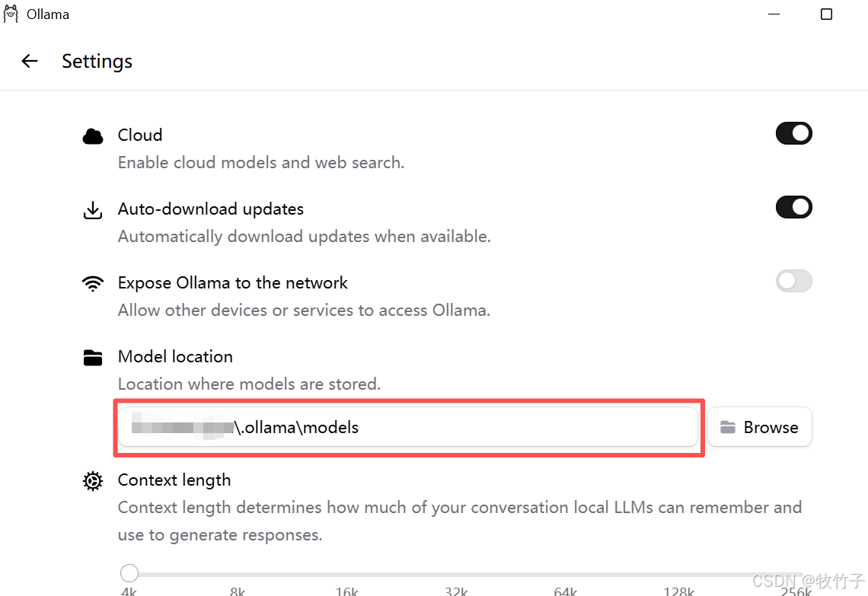868x596 pixels.
Task: Maximize the Ollama window
Action: [826, 14]
